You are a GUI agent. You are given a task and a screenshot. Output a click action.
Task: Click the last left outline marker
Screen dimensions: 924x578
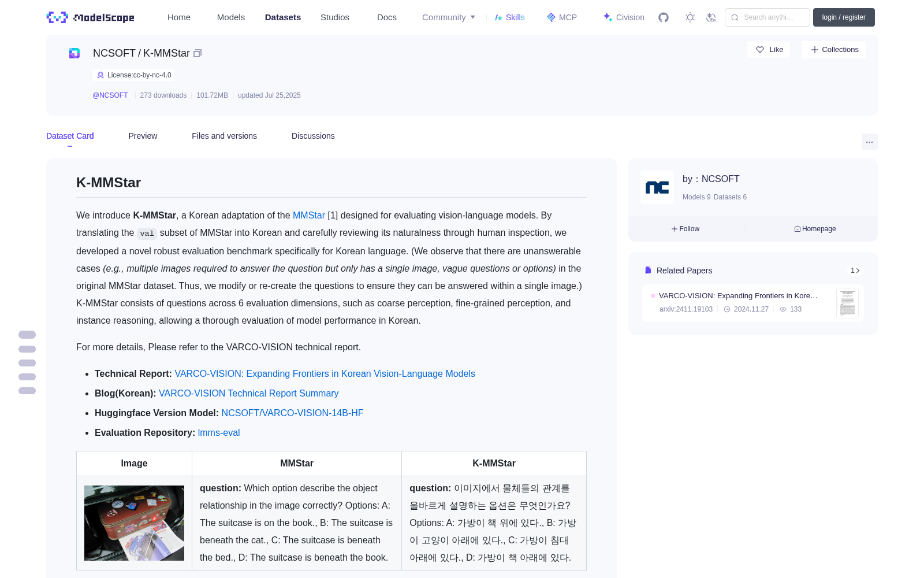pyautogui.click(x=27, y=391)
